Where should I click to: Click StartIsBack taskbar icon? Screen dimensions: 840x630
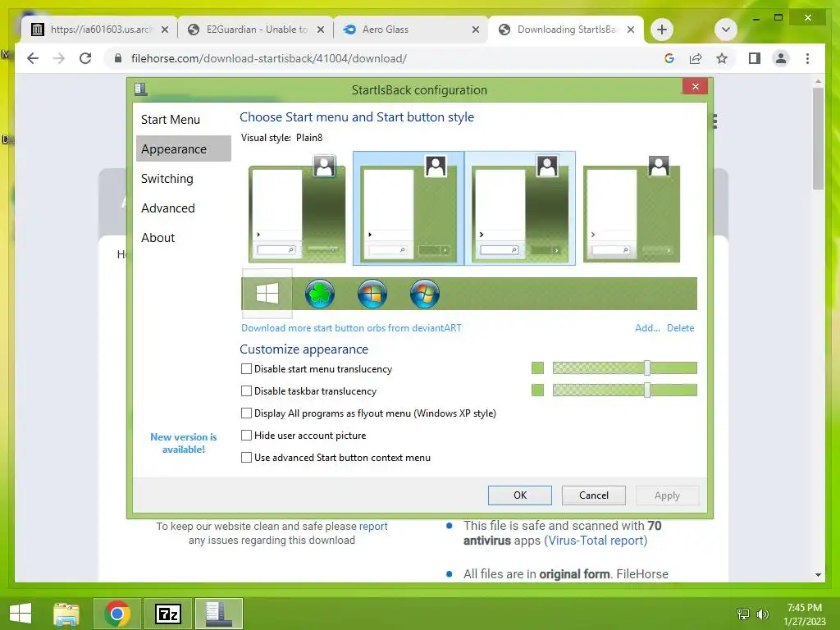(x=218, y=614)
